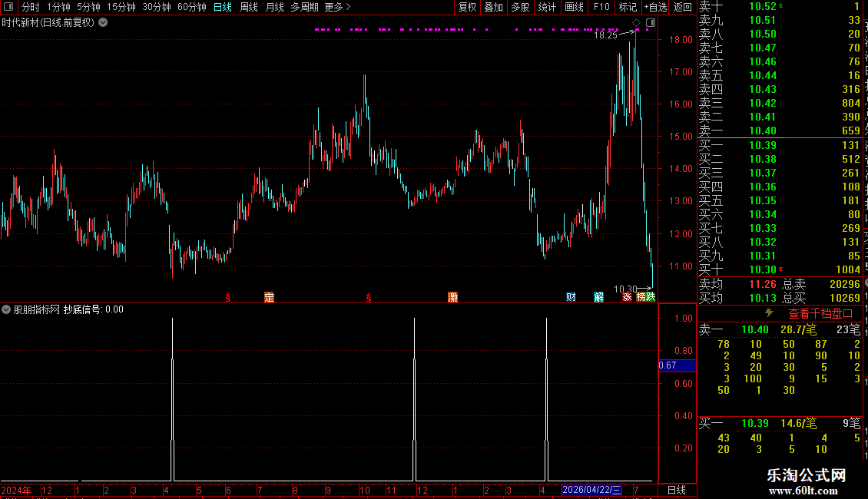868x499 pixels.
Task: Click the 2026/04/22/三 date label on the time axis
Action: point(591,490)
